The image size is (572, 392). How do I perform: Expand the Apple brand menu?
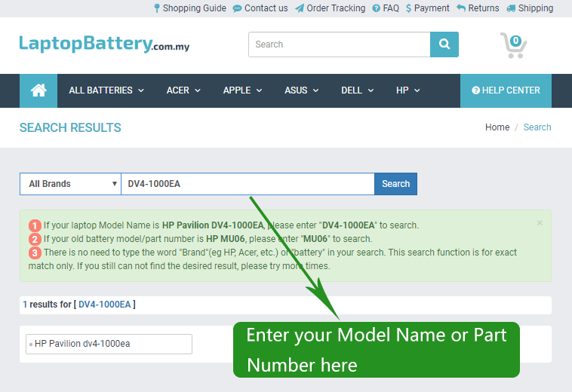click(242, 90)
